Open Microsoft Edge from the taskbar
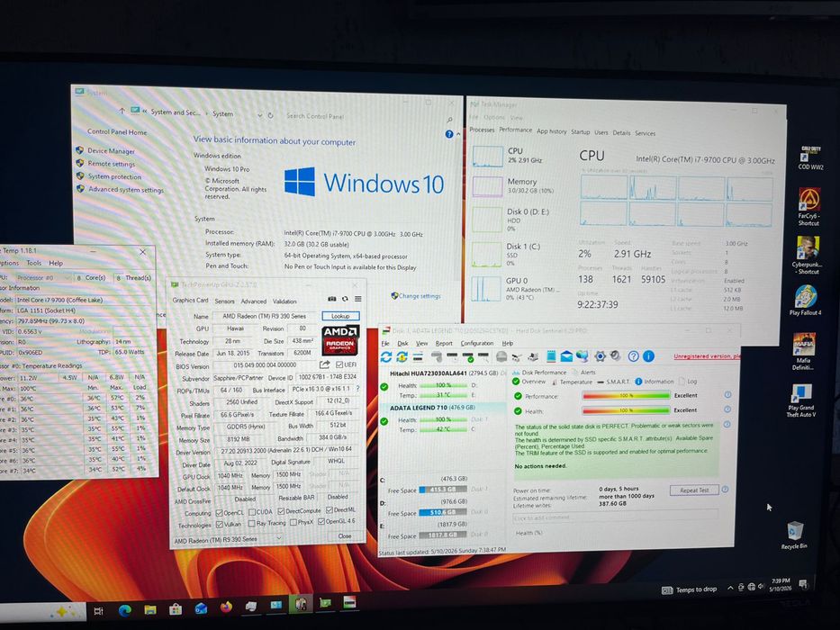840x630 pixels. pos(125,610)
